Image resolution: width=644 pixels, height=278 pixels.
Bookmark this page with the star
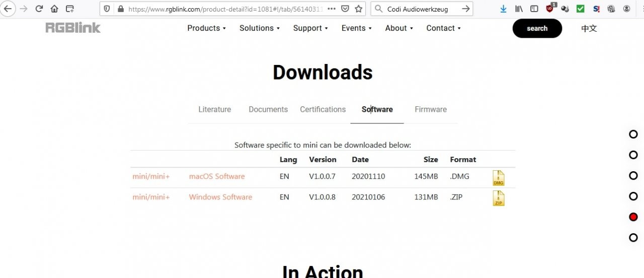click(358, 9)
